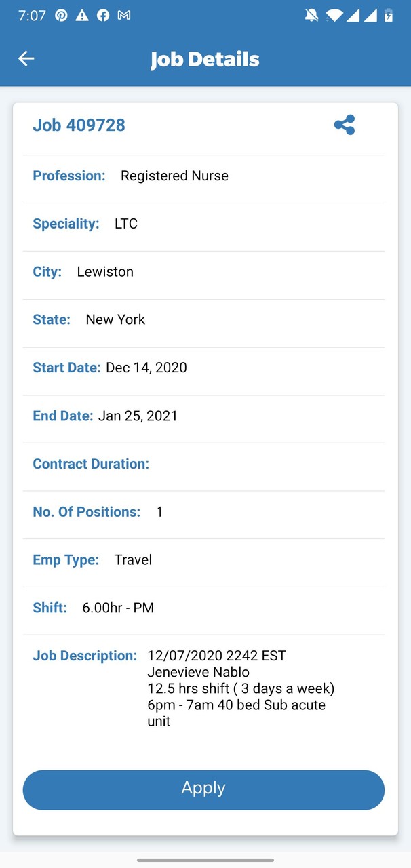The height and width of the screenshot is (868, 411).
Task: Select the Profession value Registered Nurse
Action: tap(174, 175)
